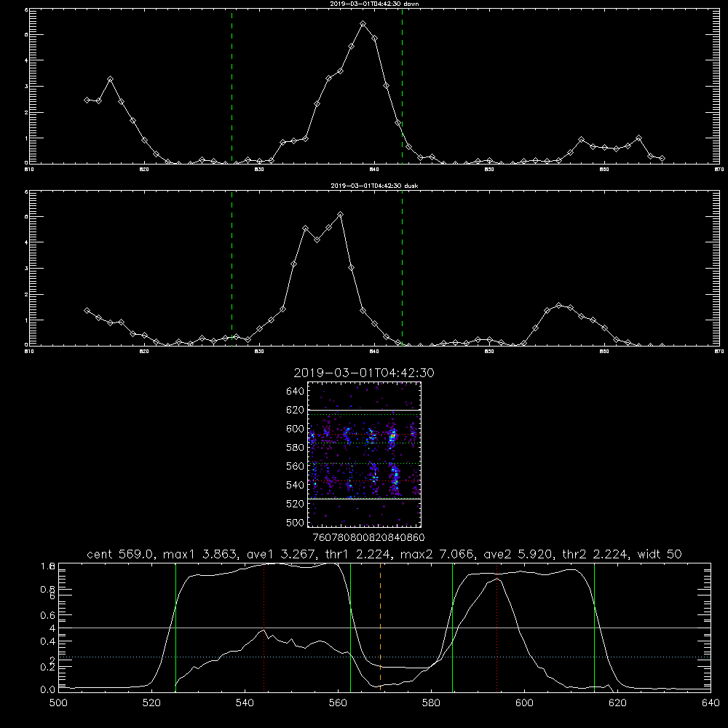Select the heatmap title "2019-03-01T04:42:30"
The height and width of the screenshot is (728, 728).
click(x=364, y=373)
